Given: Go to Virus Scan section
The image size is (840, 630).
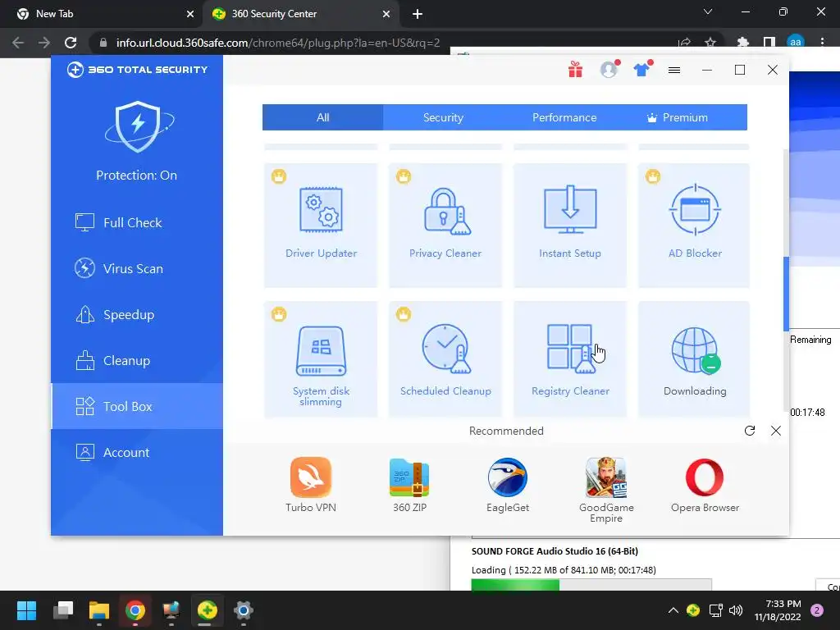Looking at the screenshot, I should [x=137, y=268].
